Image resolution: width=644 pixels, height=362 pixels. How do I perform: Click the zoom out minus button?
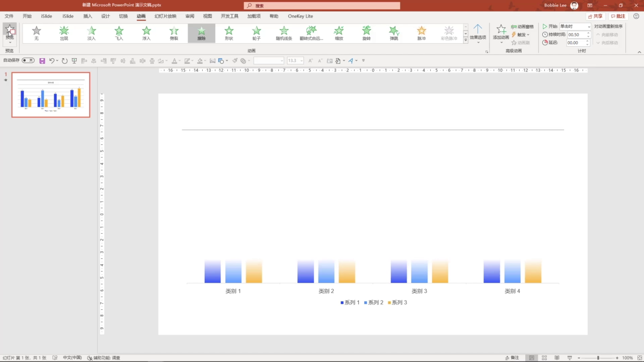579,357
